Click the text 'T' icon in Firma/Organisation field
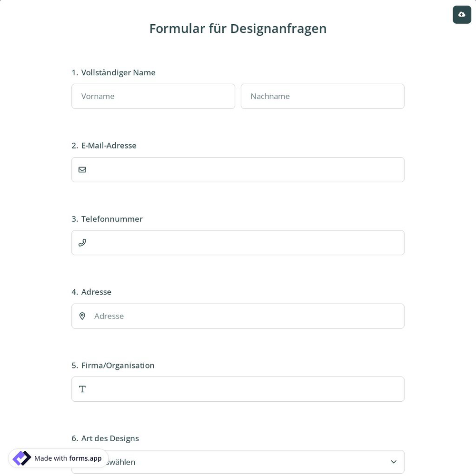Viewport: 476px width, 476px height. point(82,389)
